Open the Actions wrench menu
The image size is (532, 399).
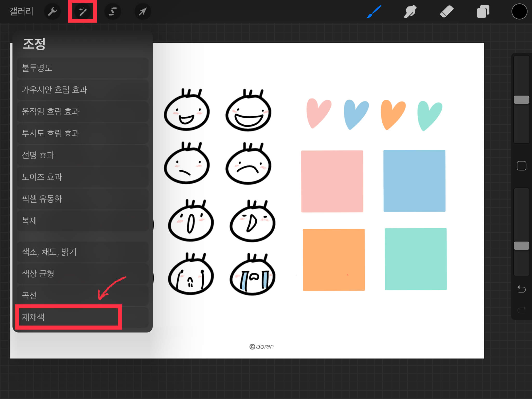click(52, 11)
